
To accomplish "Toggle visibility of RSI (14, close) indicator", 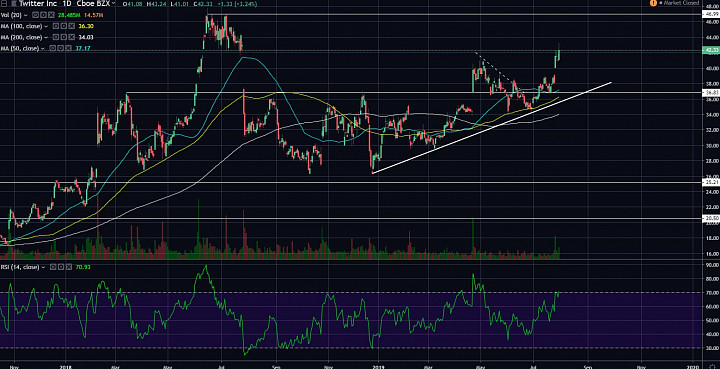I will click(x=53, y=267).
